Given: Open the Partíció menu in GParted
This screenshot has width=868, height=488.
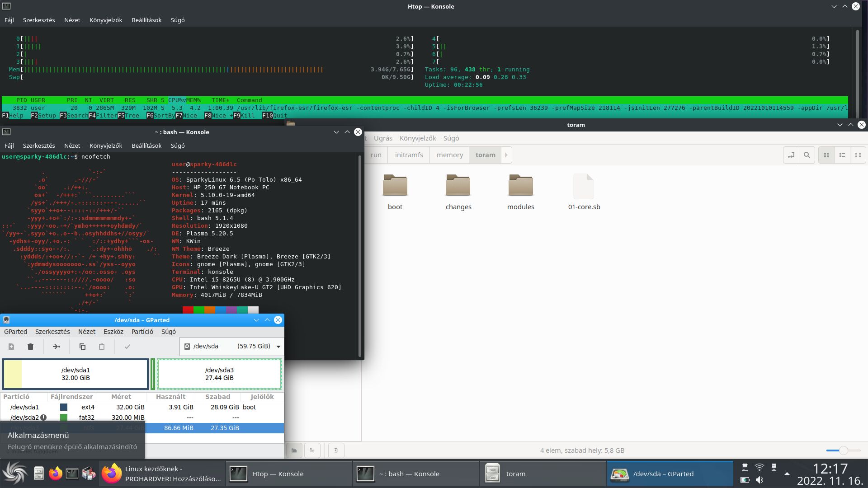Looking at the screenshot, I should 142,332.
